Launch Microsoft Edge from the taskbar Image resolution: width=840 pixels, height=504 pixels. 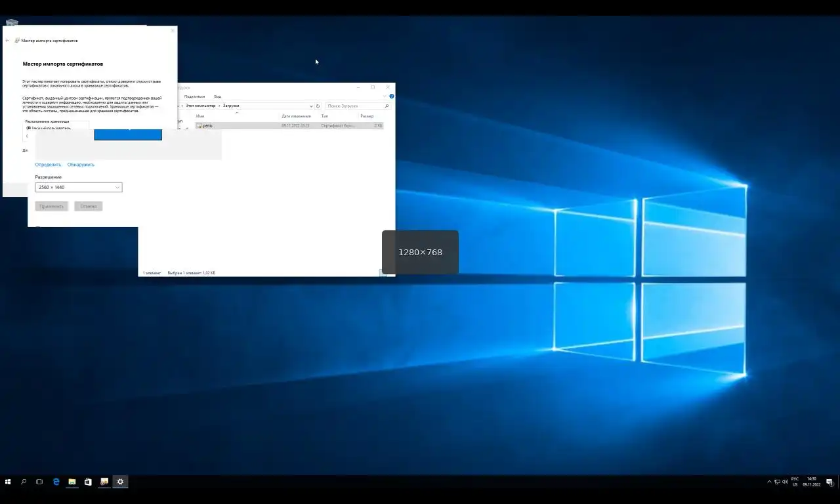tap(56, 482)
